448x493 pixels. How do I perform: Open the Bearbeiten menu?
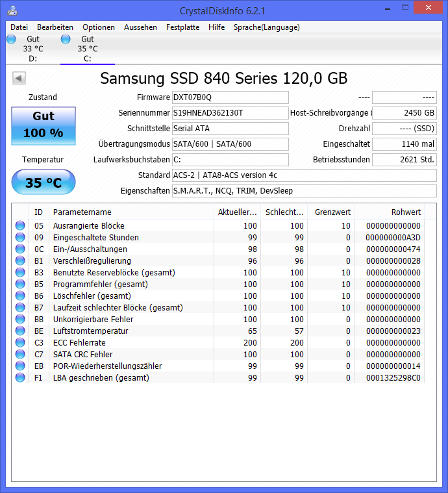(55, 27)
